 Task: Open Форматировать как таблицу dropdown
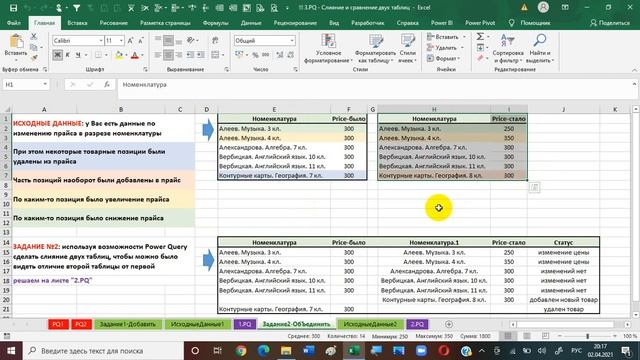(x=376, y=49)
